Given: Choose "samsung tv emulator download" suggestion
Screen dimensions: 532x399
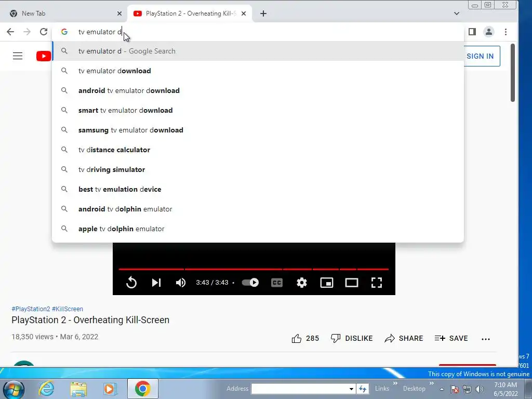Looking at the screenshot, I should click(258, 130).
